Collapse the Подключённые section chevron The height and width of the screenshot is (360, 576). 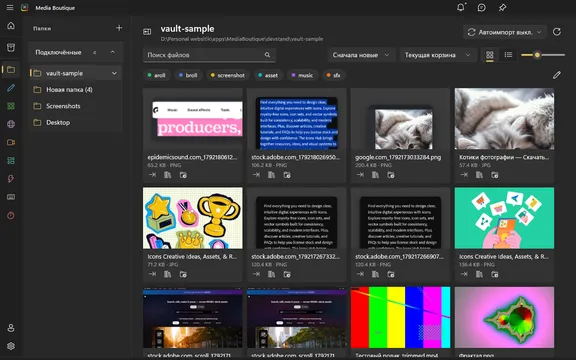(112, 52)
